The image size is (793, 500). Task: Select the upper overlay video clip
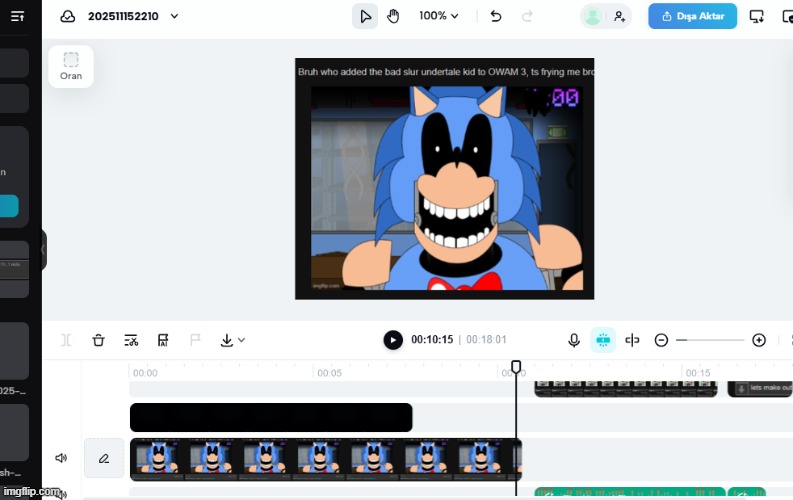pos(626,389)
